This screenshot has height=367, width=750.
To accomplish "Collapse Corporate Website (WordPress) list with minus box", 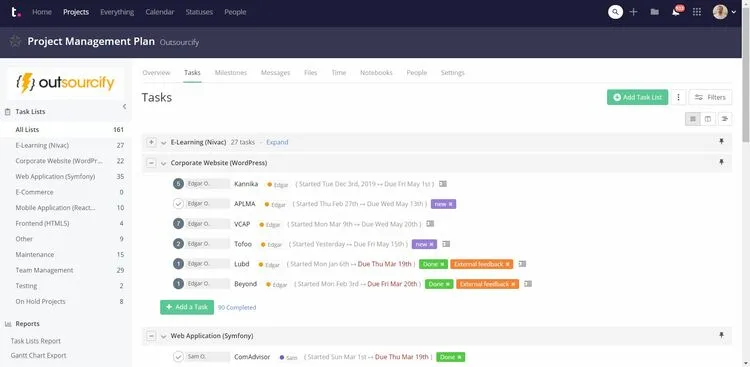I will pos(151,163).
